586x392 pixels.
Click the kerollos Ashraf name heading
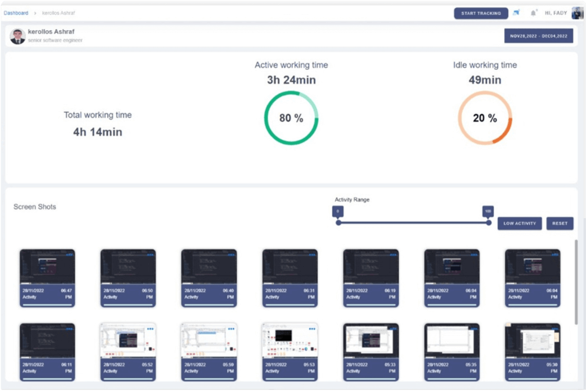point(51,32)
